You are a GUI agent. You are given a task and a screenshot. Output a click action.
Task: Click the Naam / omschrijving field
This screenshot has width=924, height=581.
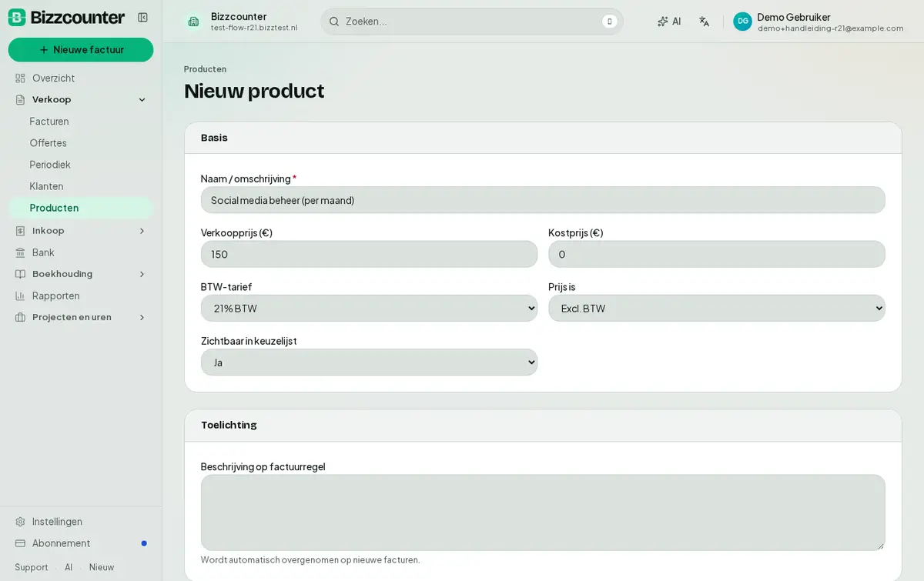543,200
